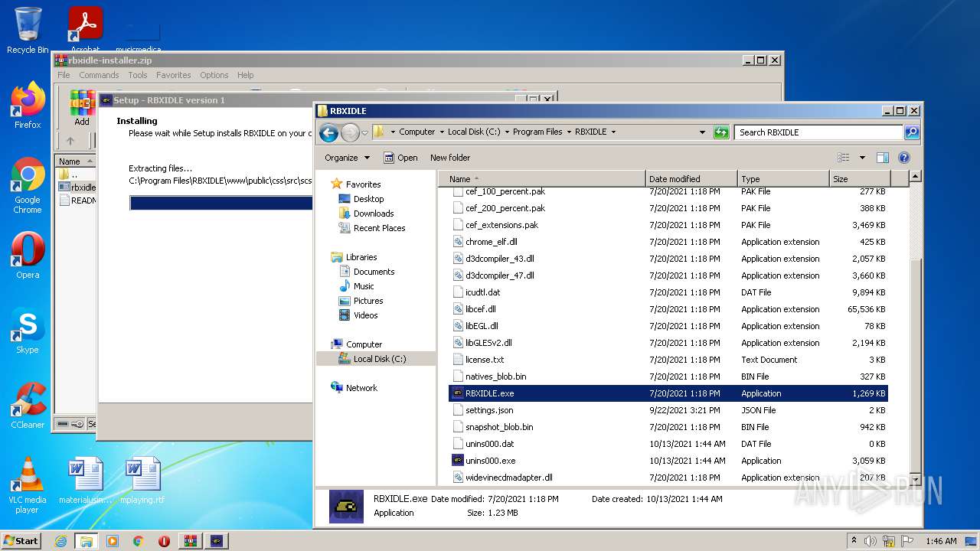Open CCleaner desktop shortcut
980x551 pixels.
[x=28, y=406]
